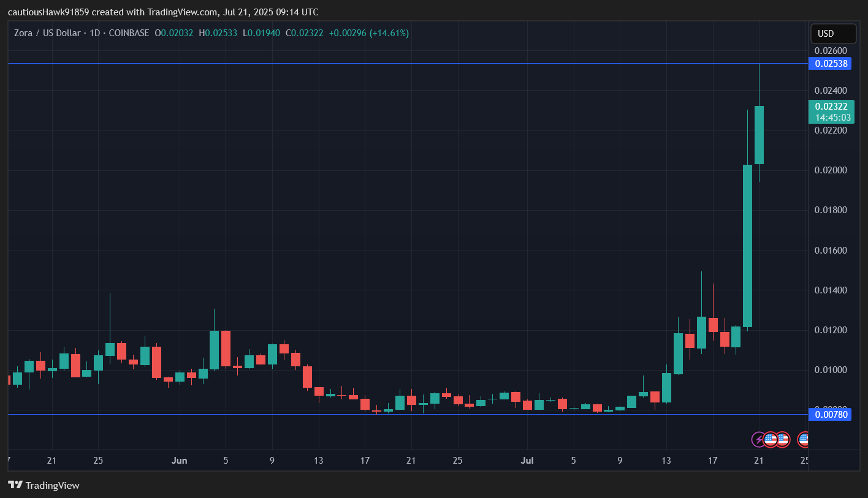868x498 pixels.
Task: Open the USD currency selector
Action: click(832, 34)
